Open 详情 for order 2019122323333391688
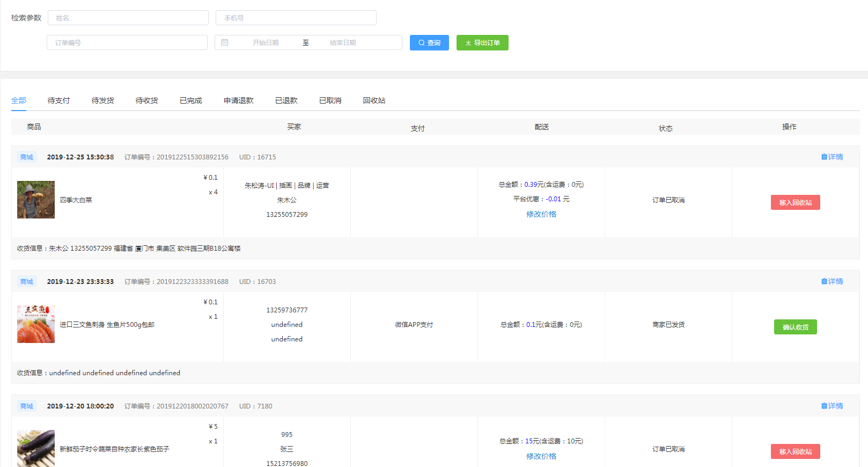The width and height of the screenshot is (868, 467). click(x=832, y=281)
